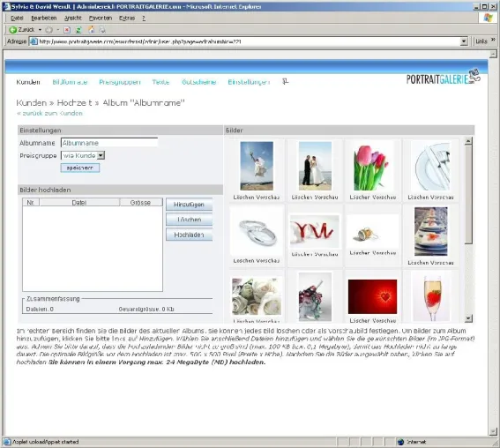Select the red ribbon thumbnail

(315, 231)
